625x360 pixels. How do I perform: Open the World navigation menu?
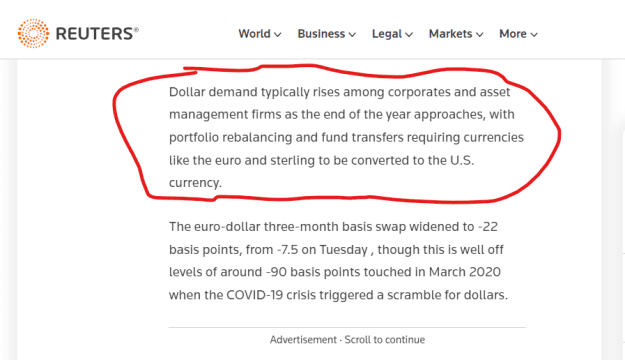pyautogui.click(x=254, y=34)
